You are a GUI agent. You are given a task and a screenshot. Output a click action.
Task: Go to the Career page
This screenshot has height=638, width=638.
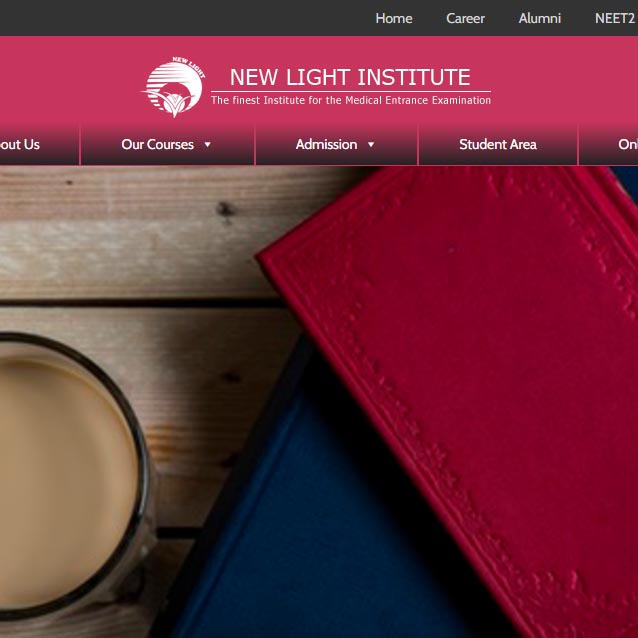tap(465, 18)
